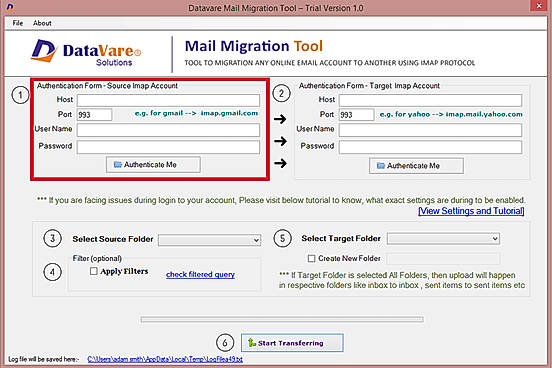Click the target account Password field

[430, 147]
